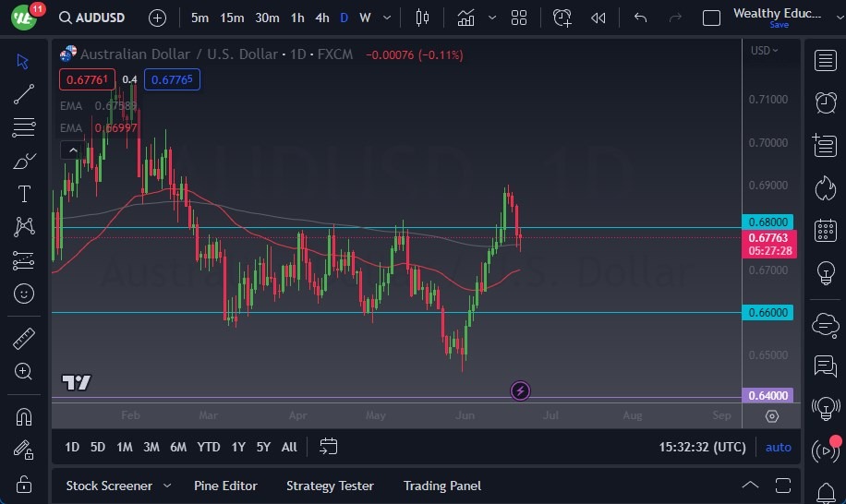Open the trading ideas lightbulb icon

tap(825, 273)
